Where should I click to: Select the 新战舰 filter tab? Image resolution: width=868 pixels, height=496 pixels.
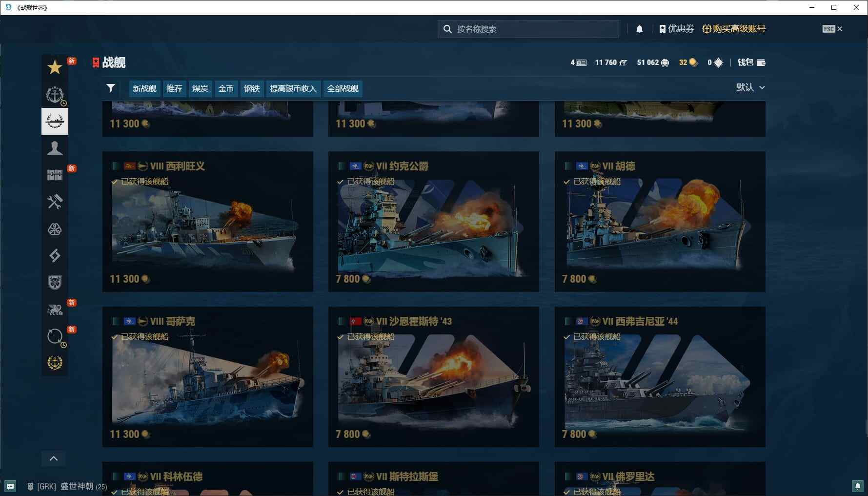click(144, 88)
